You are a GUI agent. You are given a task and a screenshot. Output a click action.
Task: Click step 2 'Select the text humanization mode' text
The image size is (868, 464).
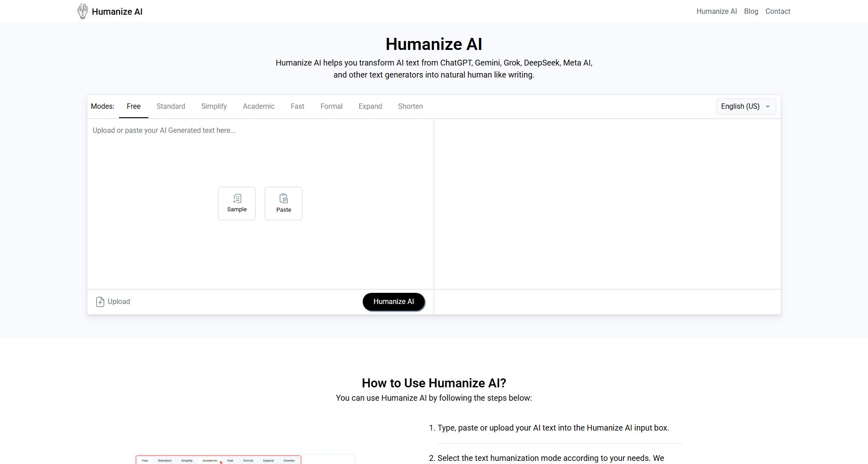click(x=551, y=458)
